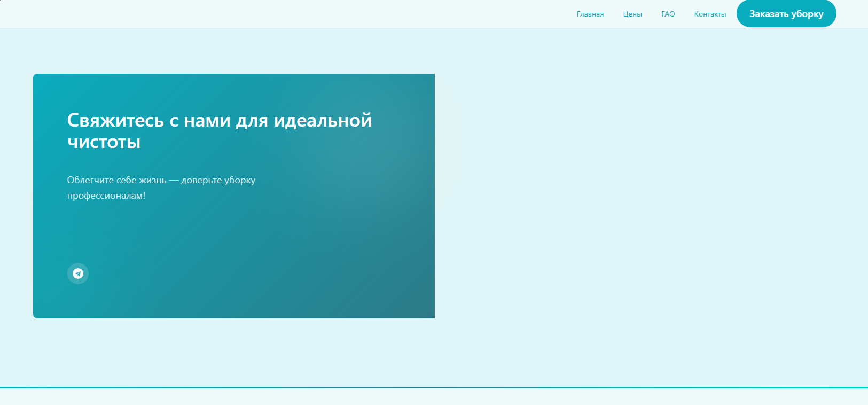Image resolution: width=868 pixels, height=405 pixels.
Task: Click the word "Свяжитесь" in the heading
Action: coord(115,121)
